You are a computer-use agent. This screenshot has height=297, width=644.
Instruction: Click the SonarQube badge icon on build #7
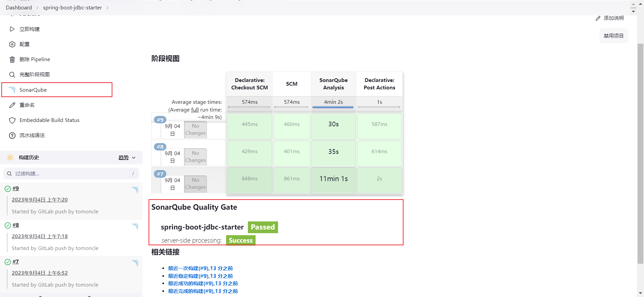click(135, 263)
